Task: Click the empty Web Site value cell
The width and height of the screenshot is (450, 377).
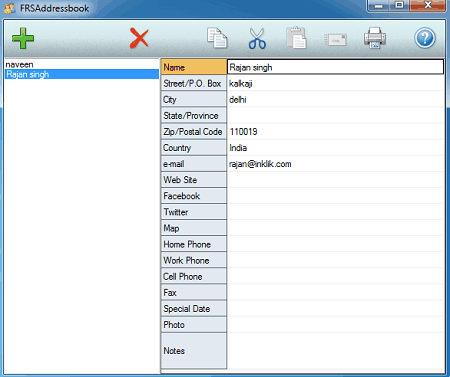Action: tap(335, 180)
